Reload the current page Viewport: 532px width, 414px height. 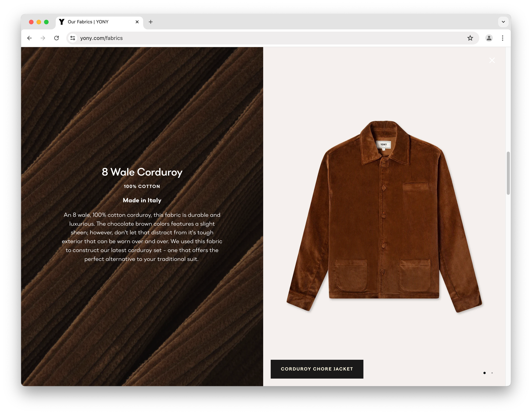pyautogui.click(x=56, y=38)
